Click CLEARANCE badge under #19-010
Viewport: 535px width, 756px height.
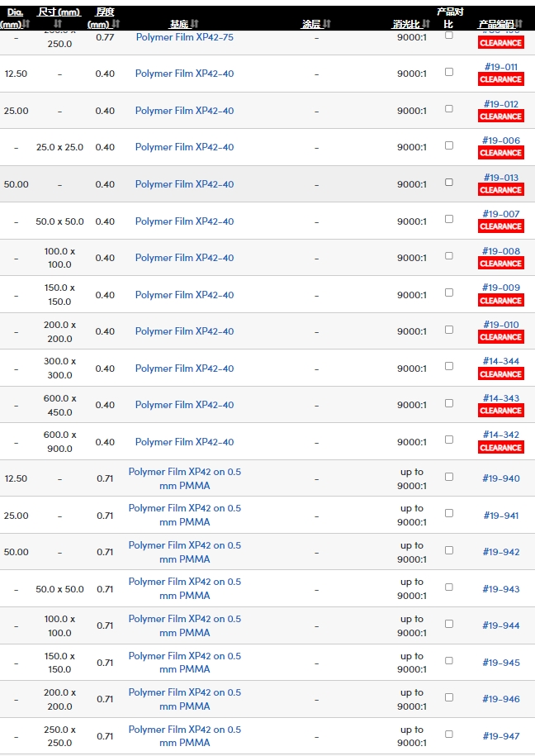click(501, 337)
